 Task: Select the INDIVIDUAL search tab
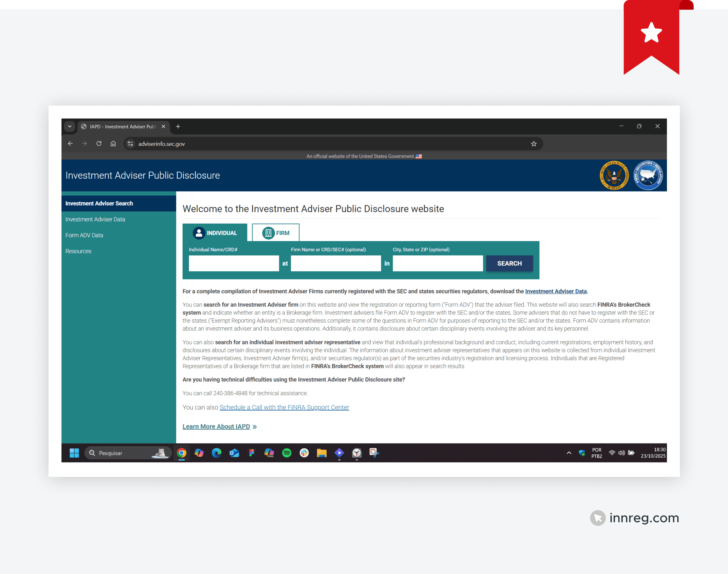point(215,233)
